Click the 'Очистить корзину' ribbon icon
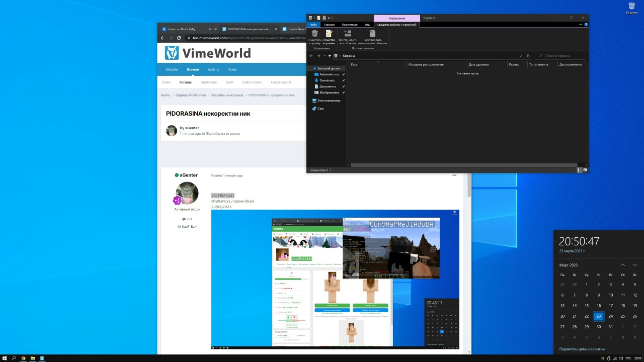The height and width of the screenshot is (362, 644). (314, 36)
